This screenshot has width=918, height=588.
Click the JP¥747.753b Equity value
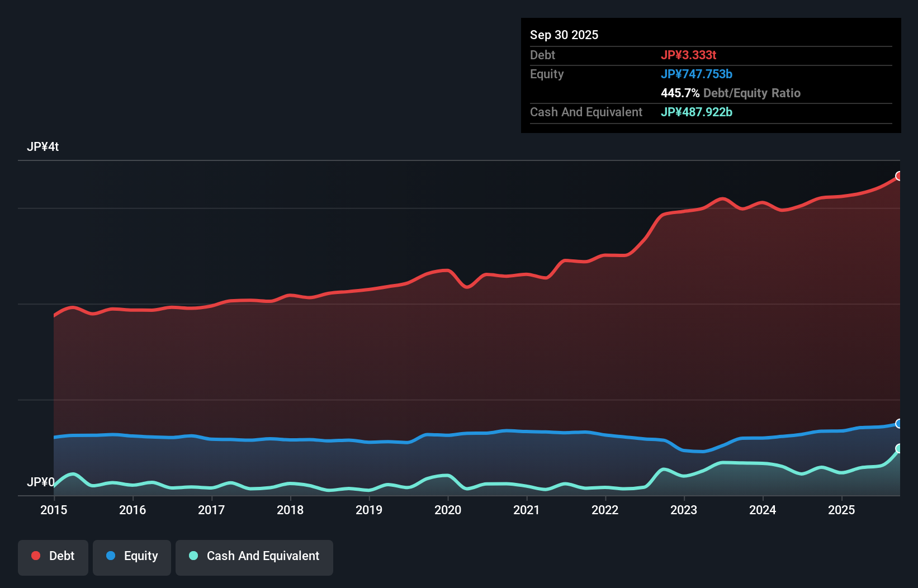tap(697, 74)
